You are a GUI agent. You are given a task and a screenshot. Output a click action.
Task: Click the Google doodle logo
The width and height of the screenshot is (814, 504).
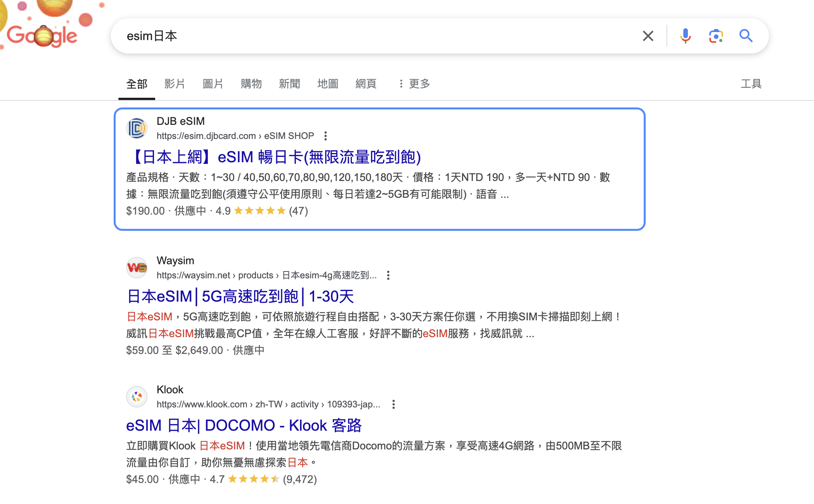point(42,35)
